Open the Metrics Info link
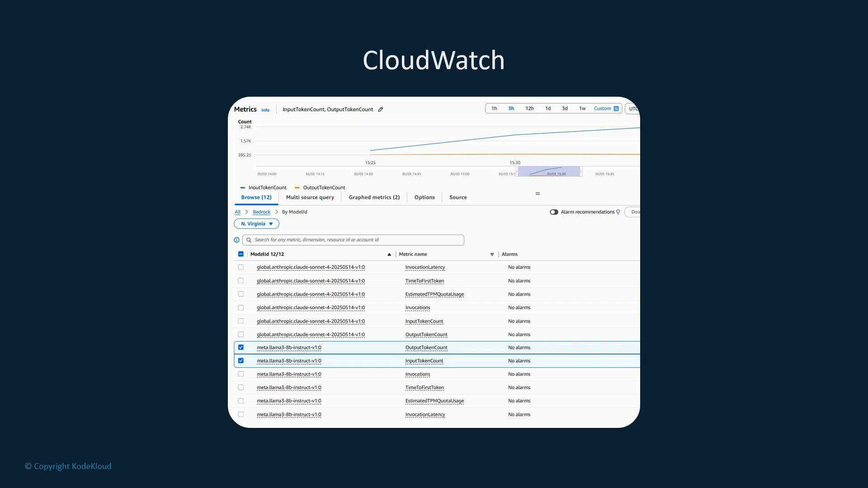The height and width of the screenshot is (488, 868). coord(265,110)
